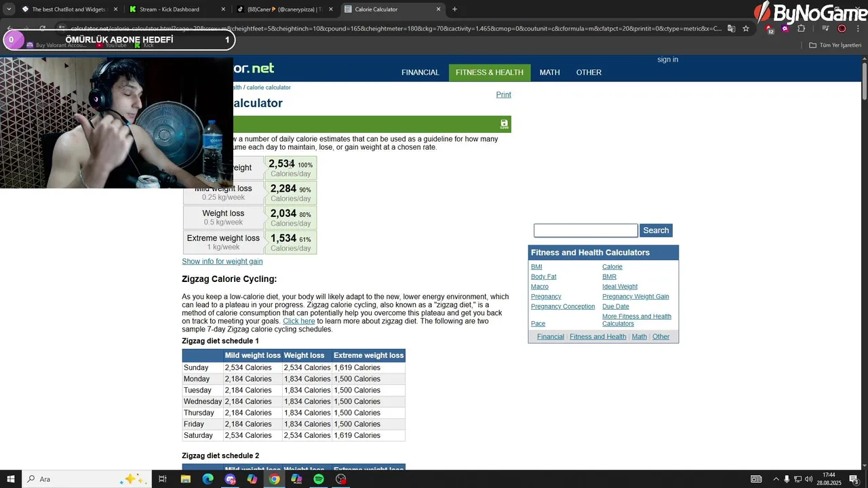The width and height of the screenshot is (868, 488).
Task: Open Spotify from the taskbar
Action: 319,479
